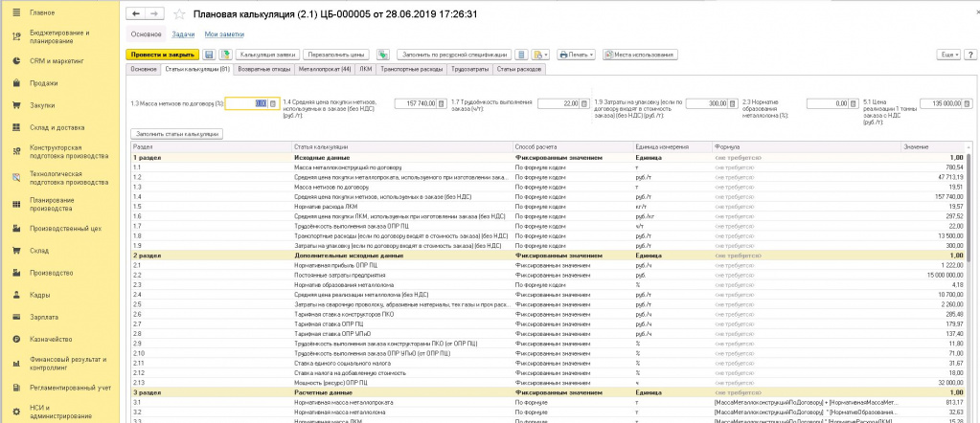The height and width of the screenshot is (423, 980).
Task: Switch to Возвратные отходы tab
Action: pos(264,69)
